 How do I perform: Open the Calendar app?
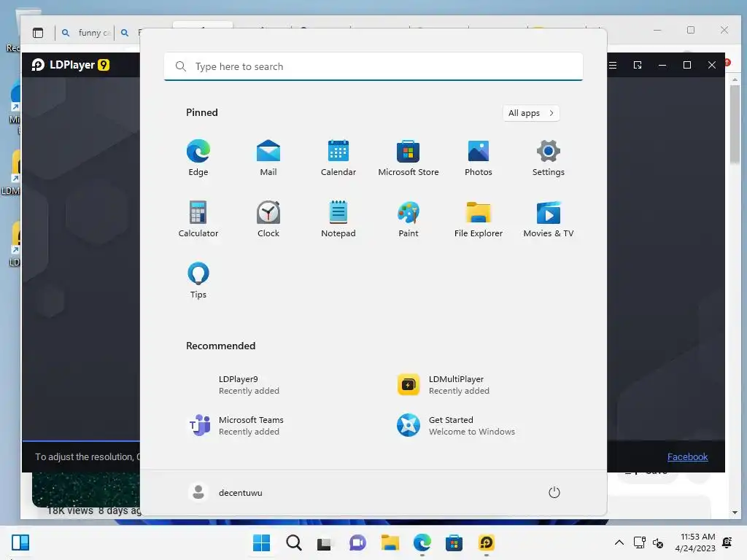click(338, 157)
